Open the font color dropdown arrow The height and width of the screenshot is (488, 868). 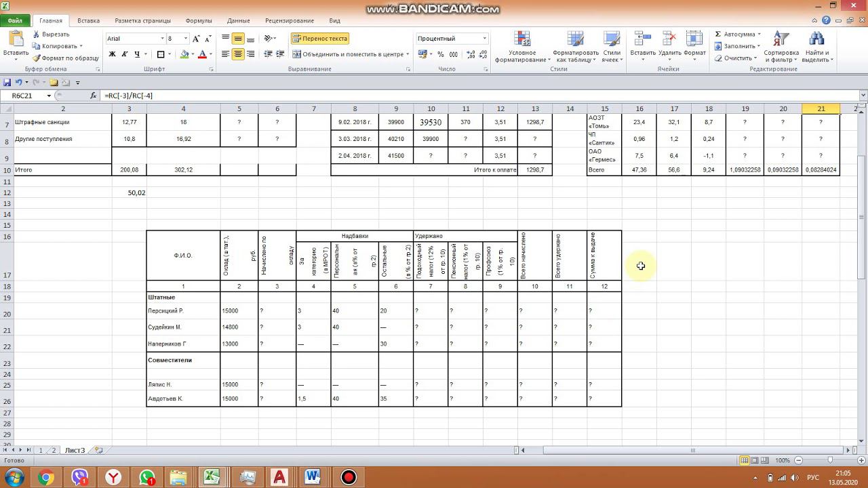tap(210, 54)
